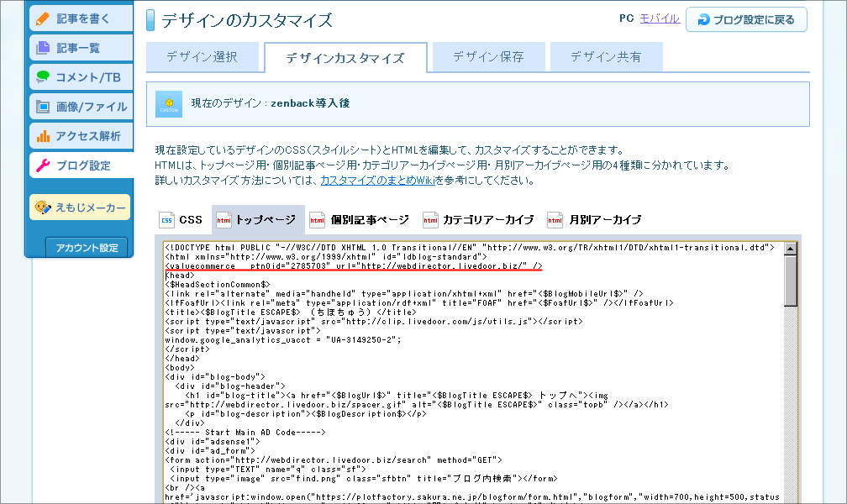
Task: Click the Start Main AD Code comment line
Action: (x=245, y=432)
